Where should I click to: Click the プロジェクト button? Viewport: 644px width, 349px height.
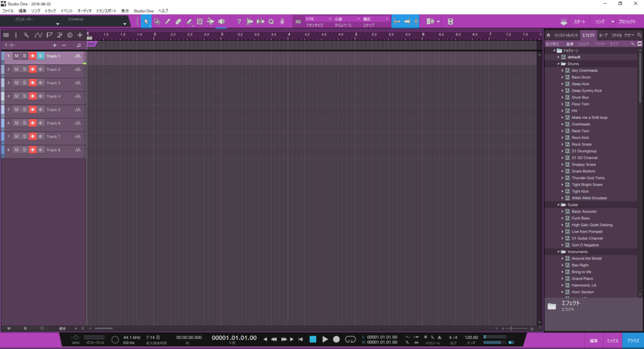[627, 22]
